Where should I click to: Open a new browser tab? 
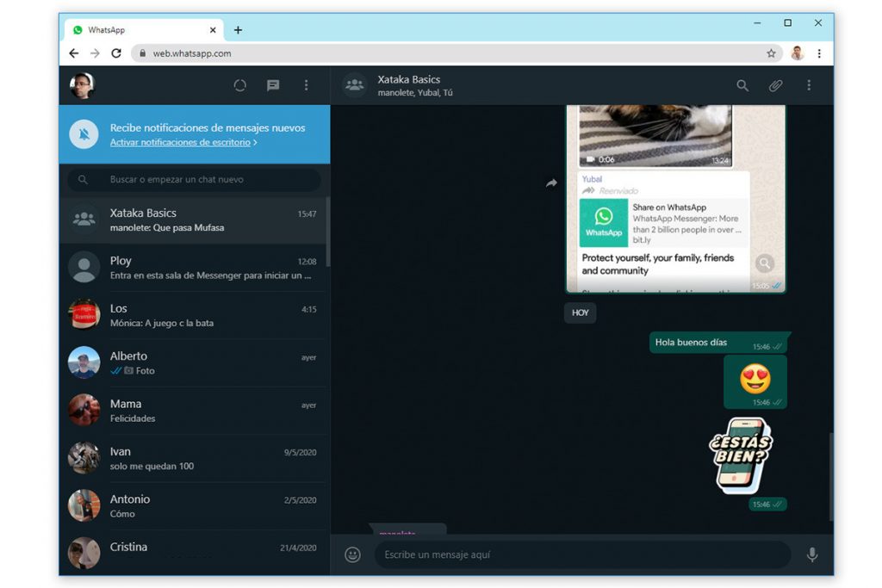coord(238,30)
